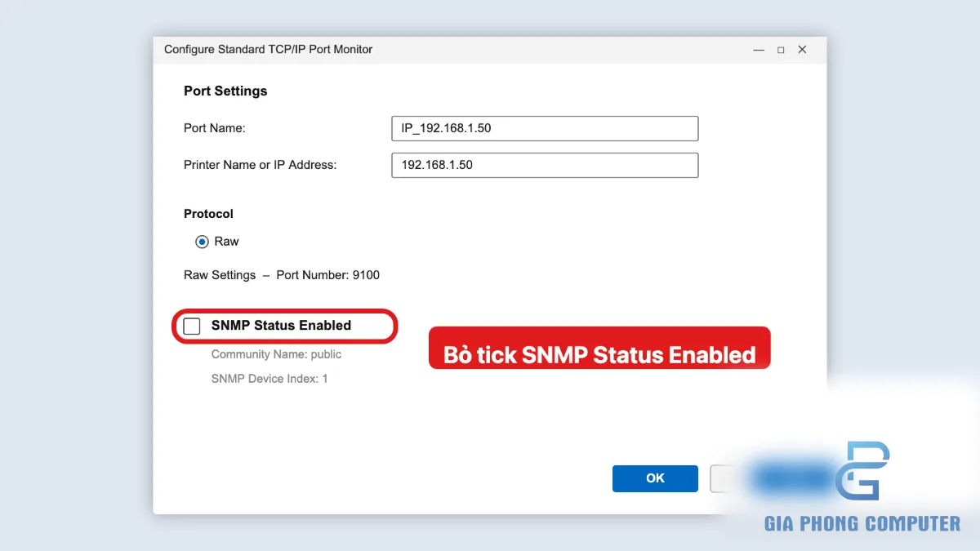This screenshot has height=551, width=980.
Task: Click the 'Community Name: public' text
Action: coord(276,354)
